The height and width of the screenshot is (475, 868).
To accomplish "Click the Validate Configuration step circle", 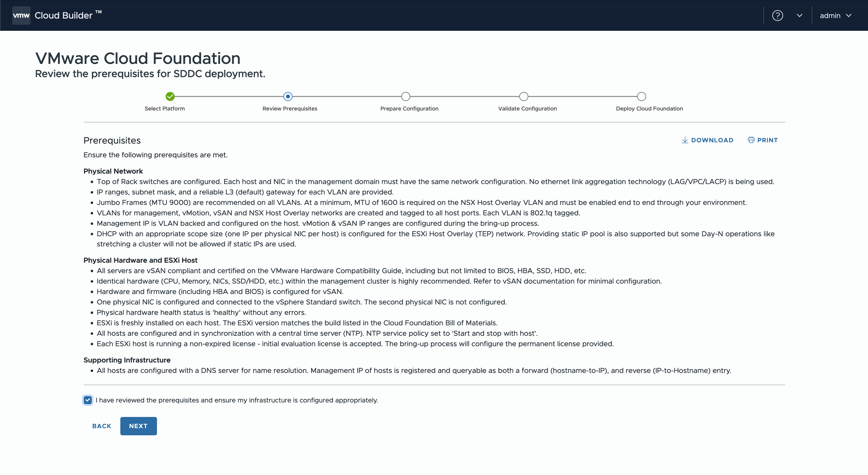I will click(x=524, y=96).
